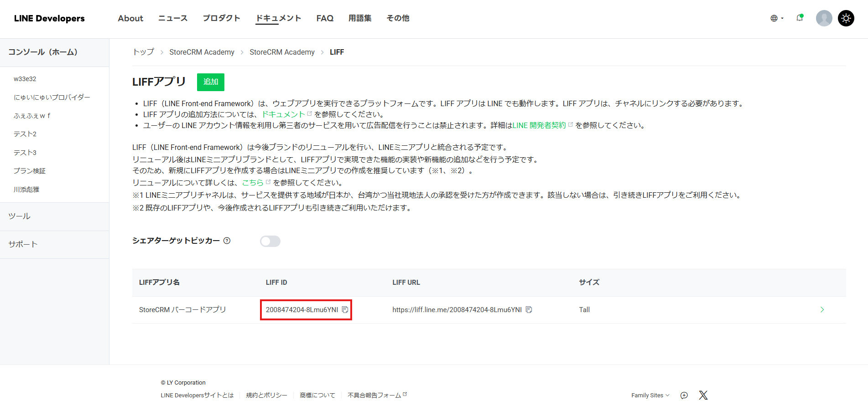Open the help icon beside シェアターゲットピッカー
The height and width of the screenshot is (411, 868).
[x=227, y=241]
